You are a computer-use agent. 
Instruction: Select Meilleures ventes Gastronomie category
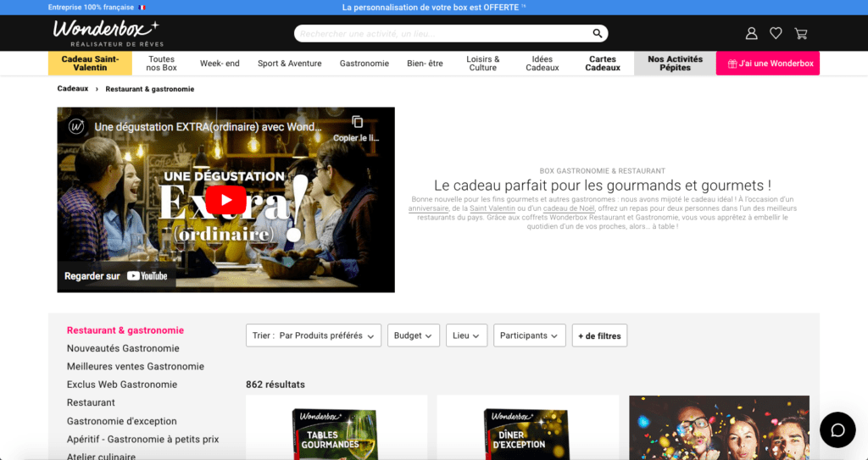pyautogui.click(x=136, y=367)
